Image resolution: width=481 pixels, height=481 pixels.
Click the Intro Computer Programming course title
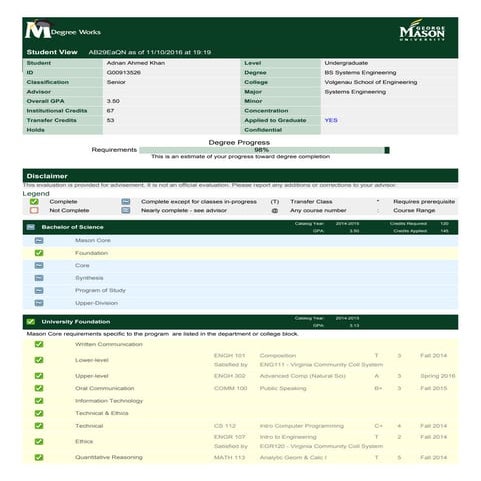click(302, 426)
